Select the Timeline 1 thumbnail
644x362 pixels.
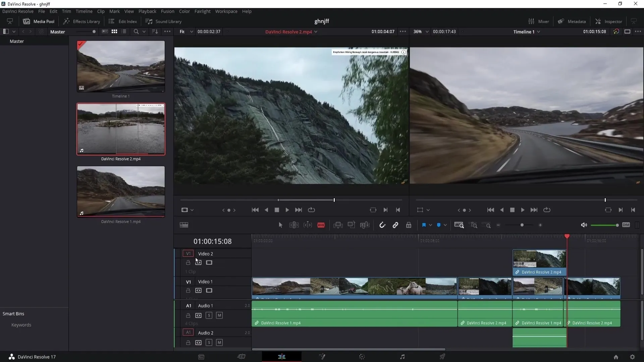[x=121, y=66]
